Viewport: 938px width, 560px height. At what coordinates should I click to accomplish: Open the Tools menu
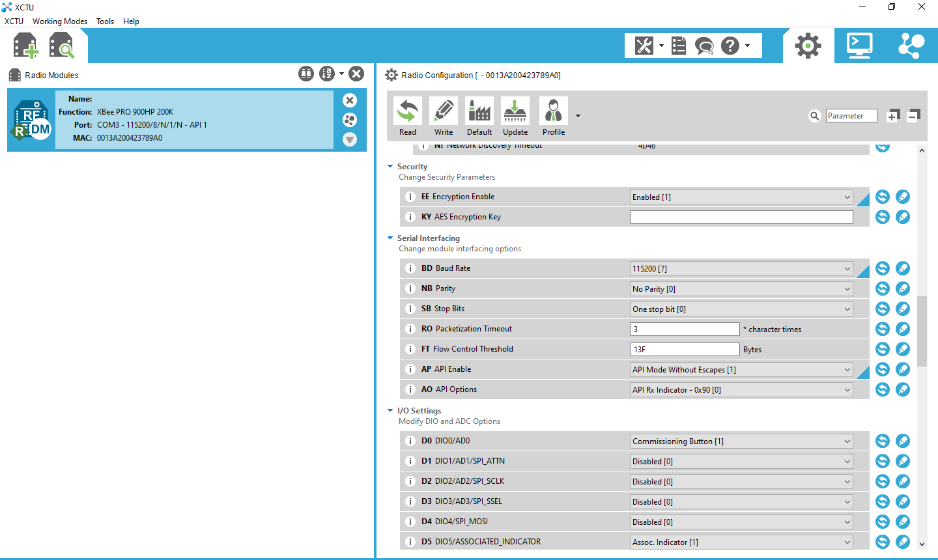pyautogui.click(x=105, y=21)
